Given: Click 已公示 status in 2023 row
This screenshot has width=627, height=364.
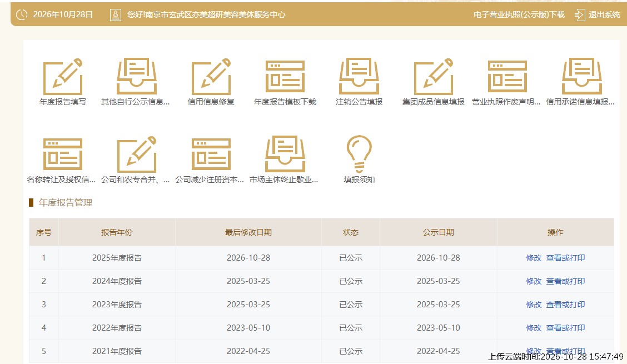Looking at the screenshot, I should point(351,305).
